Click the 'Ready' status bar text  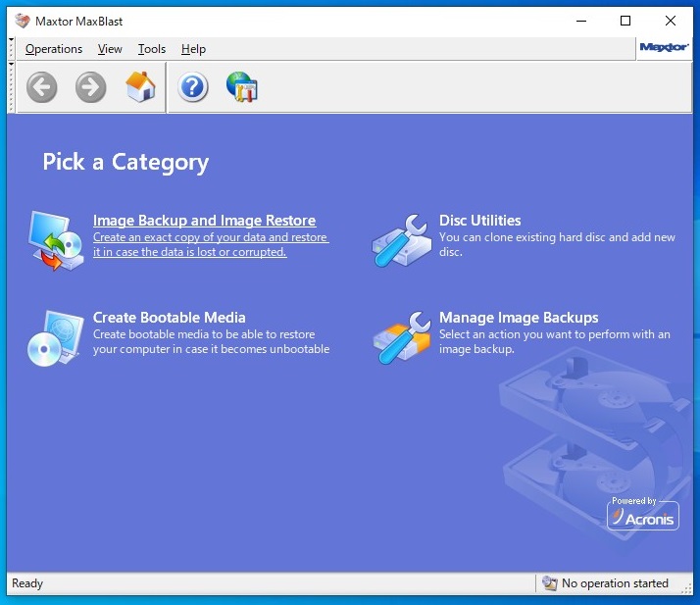point(27,583)
